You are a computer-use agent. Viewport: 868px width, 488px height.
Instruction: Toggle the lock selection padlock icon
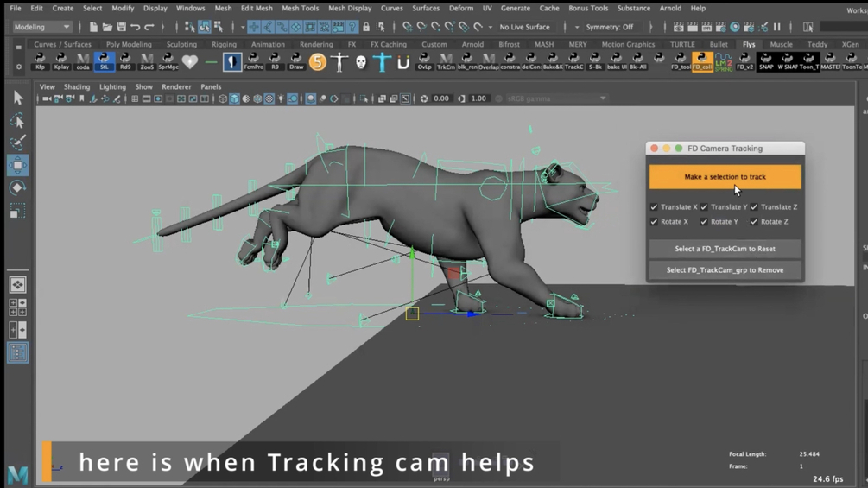(x=366, y=27)
